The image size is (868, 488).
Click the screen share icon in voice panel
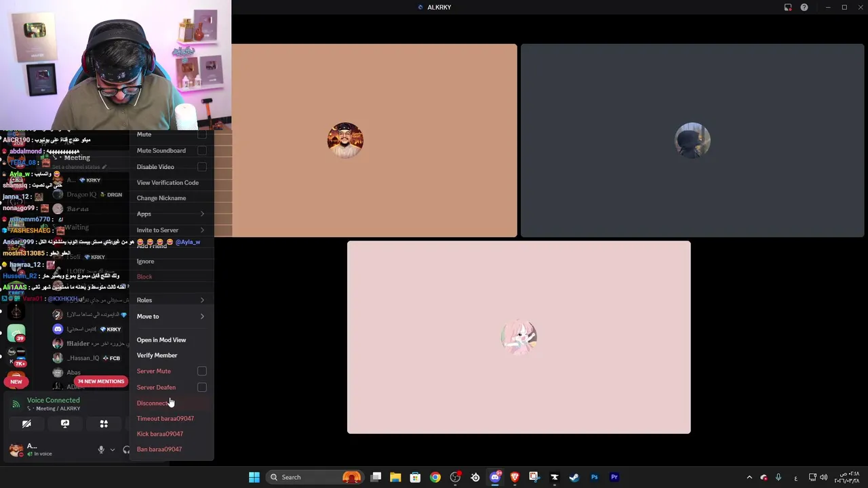[x=65, y=424]
